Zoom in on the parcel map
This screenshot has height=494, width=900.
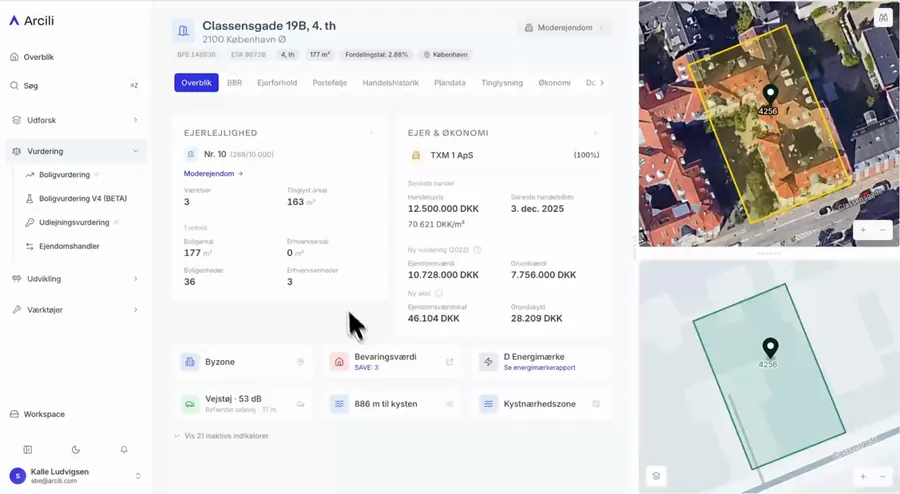[x=863, y=477]
